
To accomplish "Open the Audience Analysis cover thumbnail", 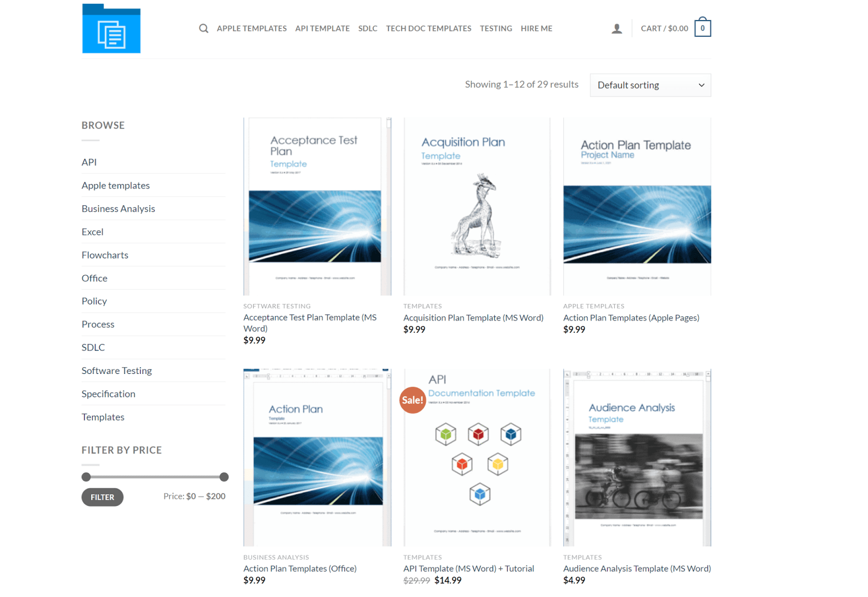I will (637, 458).
